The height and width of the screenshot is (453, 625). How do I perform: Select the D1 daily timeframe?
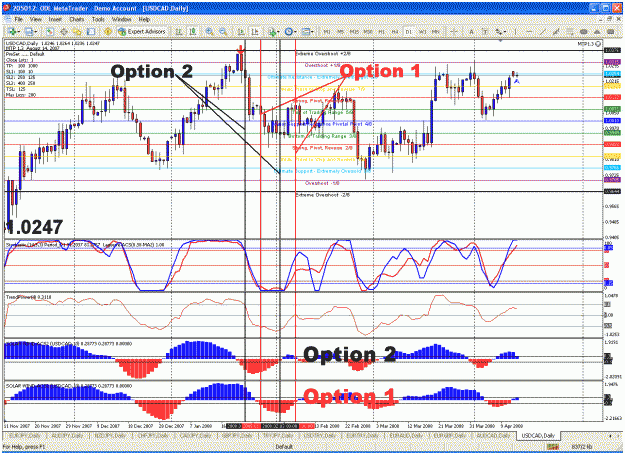[x=409, y=32]
